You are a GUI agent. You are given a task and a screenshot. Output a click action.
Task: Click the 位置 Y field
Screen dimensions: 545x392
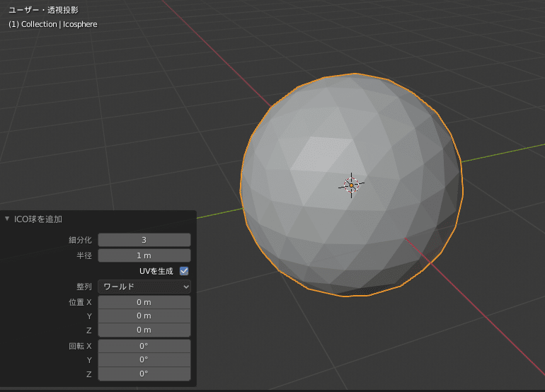[144, 316]
